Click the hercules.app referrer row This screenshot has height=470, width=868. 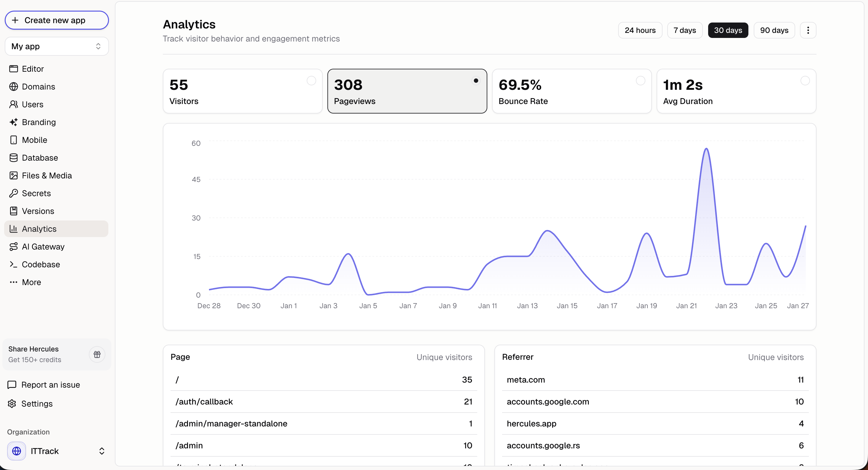pos(655,424)
